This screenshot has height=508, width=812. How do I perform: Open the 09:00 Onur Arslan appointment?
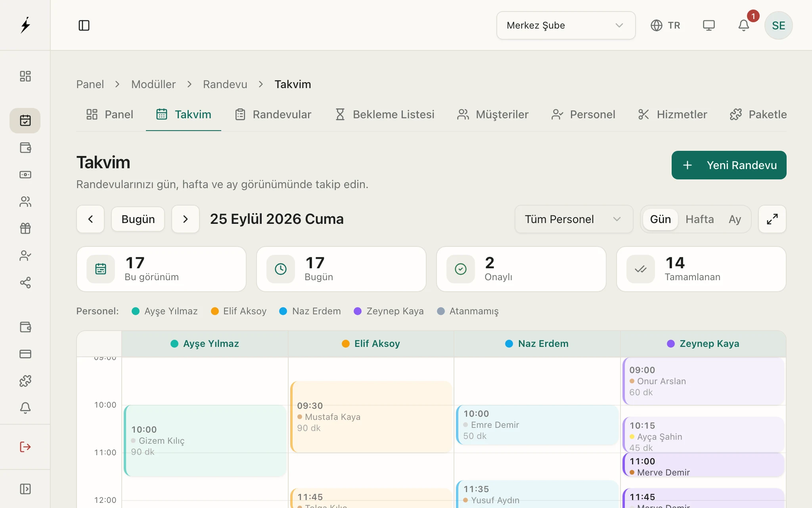point(703,381)
